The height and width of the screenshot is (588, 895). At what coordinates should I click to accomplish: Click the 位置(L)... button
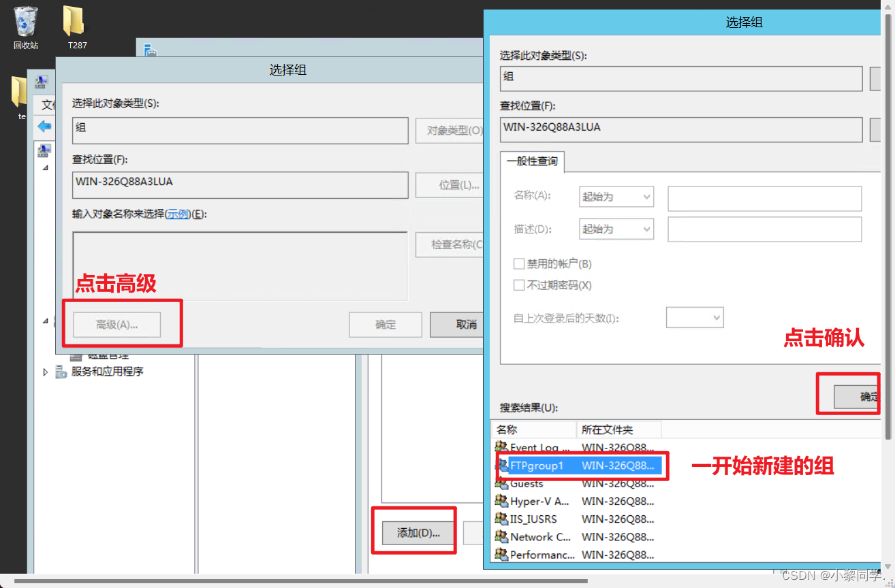[450, 184]
